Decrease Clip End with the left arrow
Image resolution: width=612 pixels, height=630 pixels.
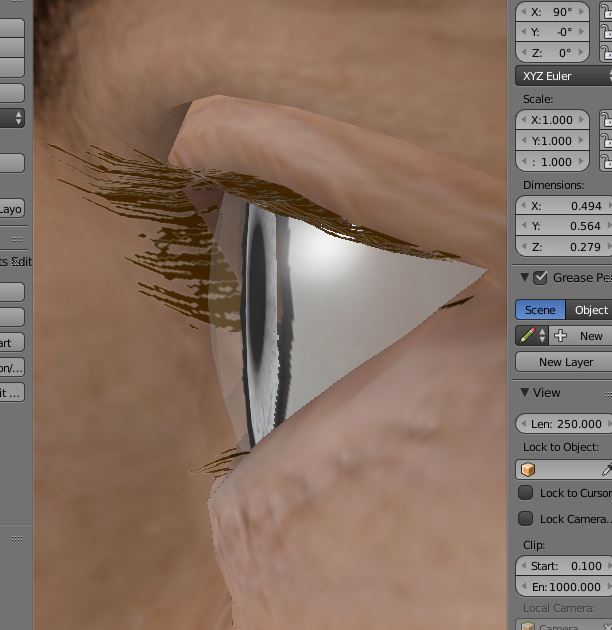[x=524, y=586]
